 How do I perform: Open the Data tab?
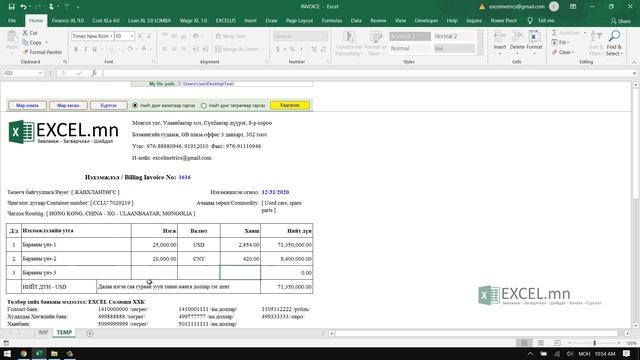pyautogui.click(x=356, y=20)
